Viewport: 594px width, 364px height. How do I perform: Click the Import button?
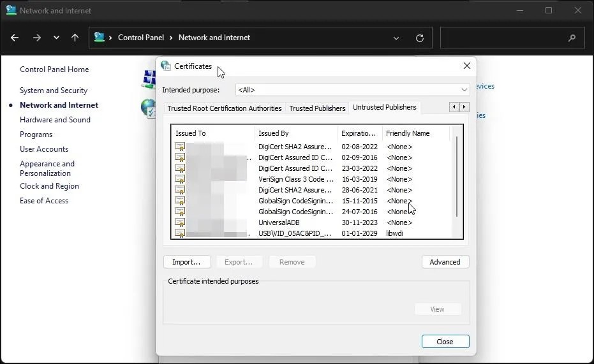[x=187, y=262]
